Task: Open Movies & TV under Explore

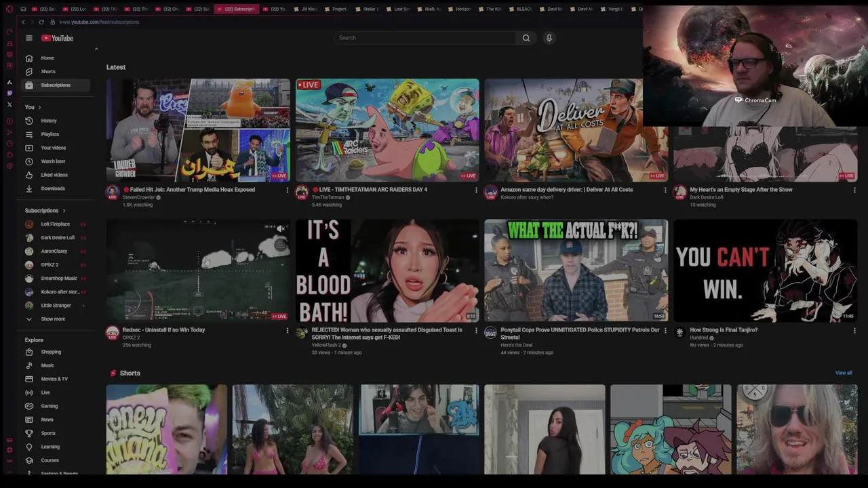Action: pyautogui.click(x=56, y=379)
